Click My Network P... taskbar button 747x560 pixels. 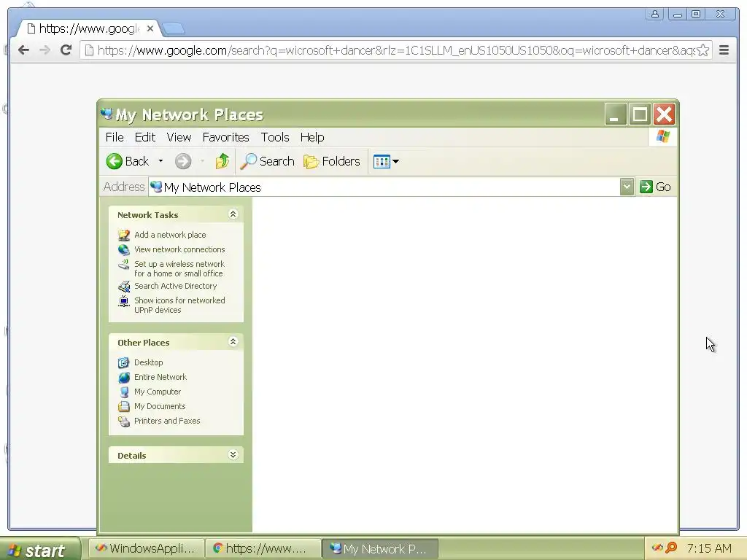[x=380, y=548]
